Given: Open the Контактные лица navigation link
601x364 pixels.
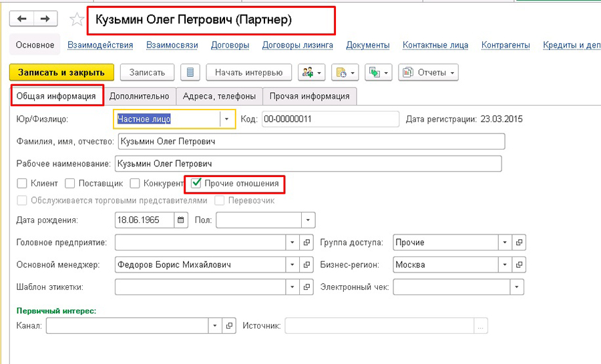Looking at the screenshot, I should 435,45.
